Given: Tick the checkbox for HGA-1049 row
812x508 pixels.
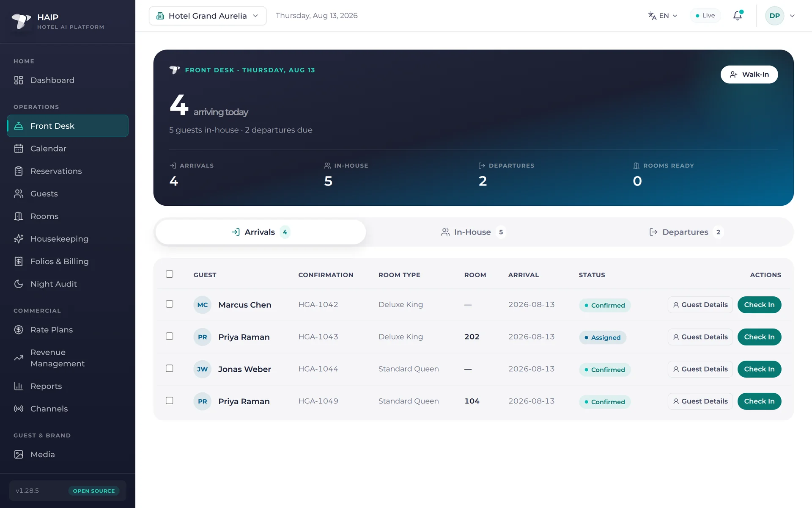Looking at the screenshot, I should (x=170, y=400).
